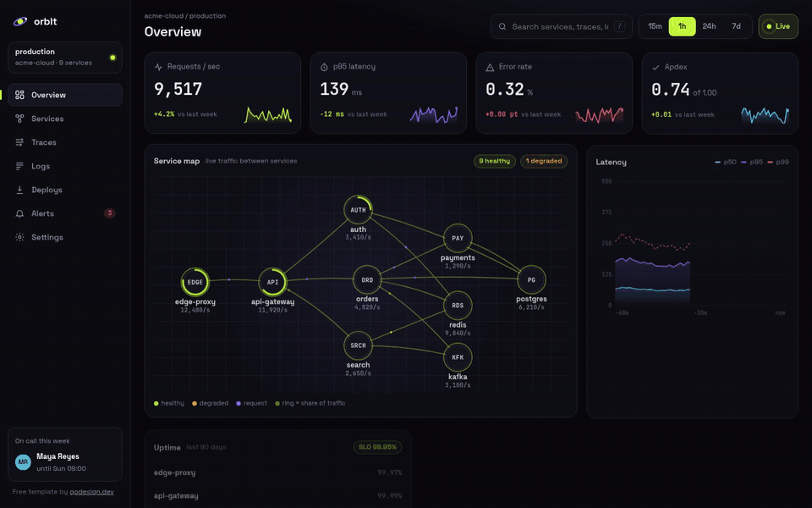Click the orbit logo icon

(20, 21)
